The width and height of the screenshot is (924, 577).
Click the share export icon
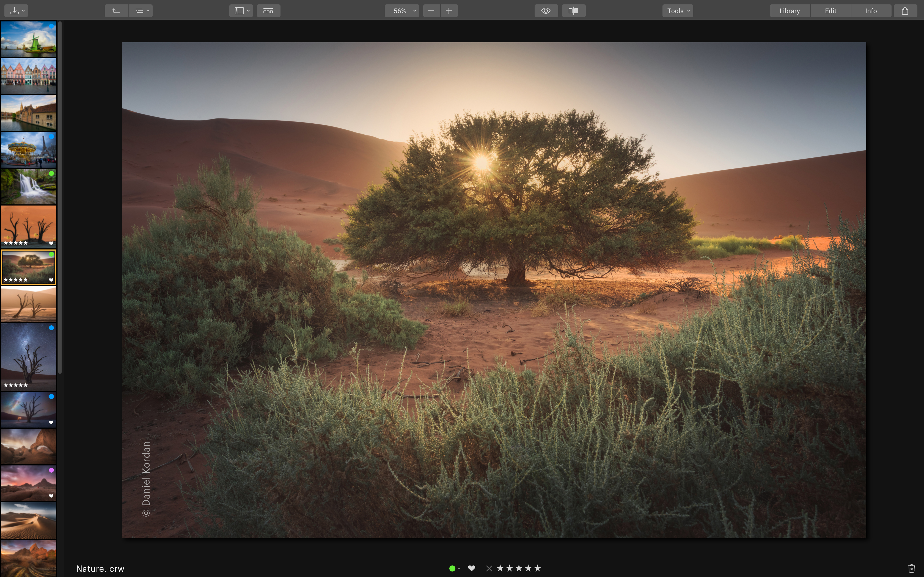[905, 11]
